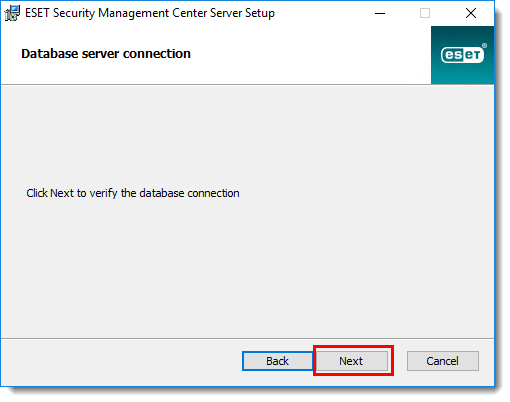The height and width of the screenshot is (402, 510).
Task: Select the Database server connection heading
Action: click(106, 54)
